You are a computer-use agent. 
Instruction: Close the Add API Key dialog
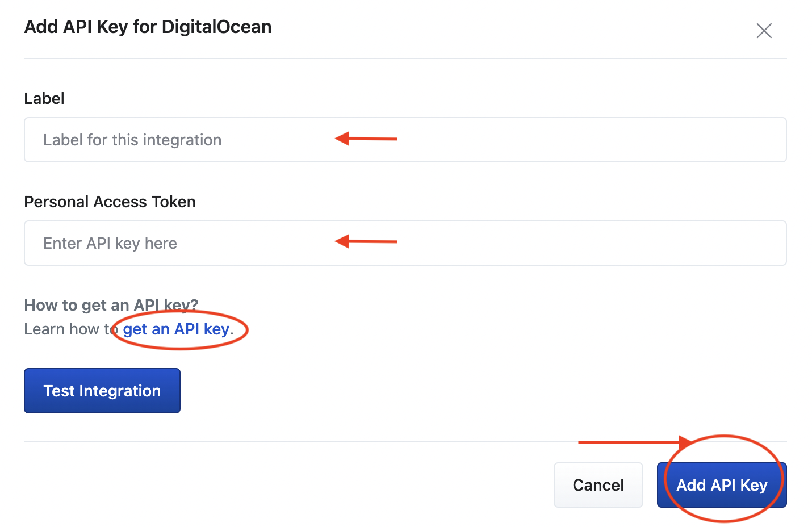[764, 31]
